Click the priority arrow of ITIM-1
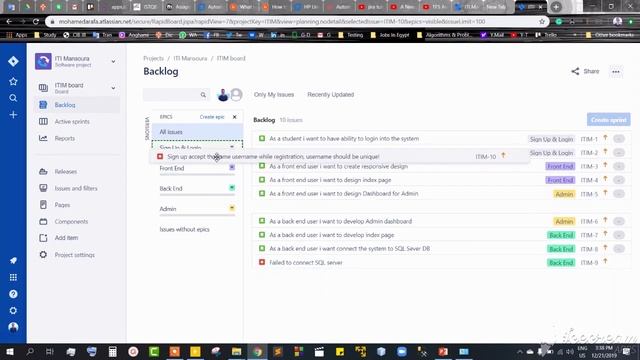 click(605, 138)
